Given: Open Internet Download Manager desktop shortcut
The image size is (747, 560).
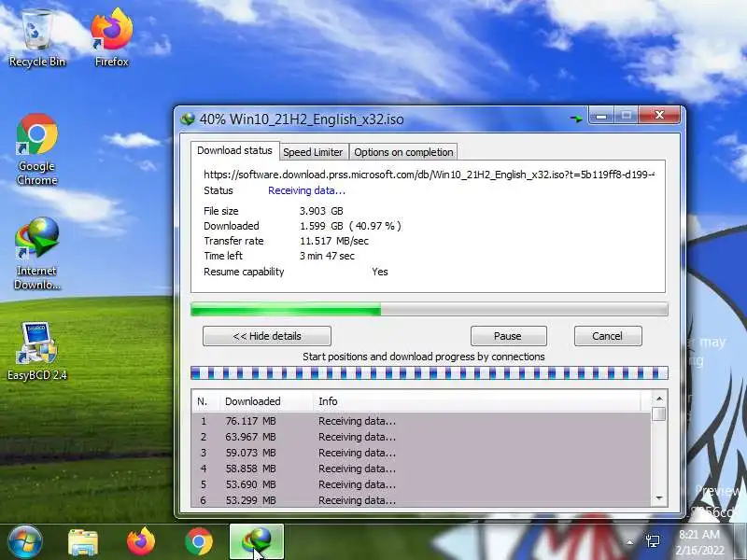Looking at the screenshot, I should point(36,253).
